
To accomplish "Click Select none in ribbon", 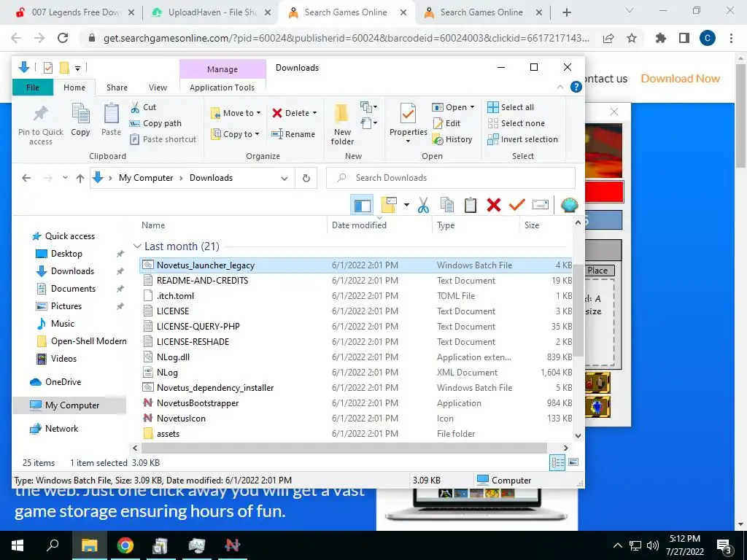I will pos(516,123).
